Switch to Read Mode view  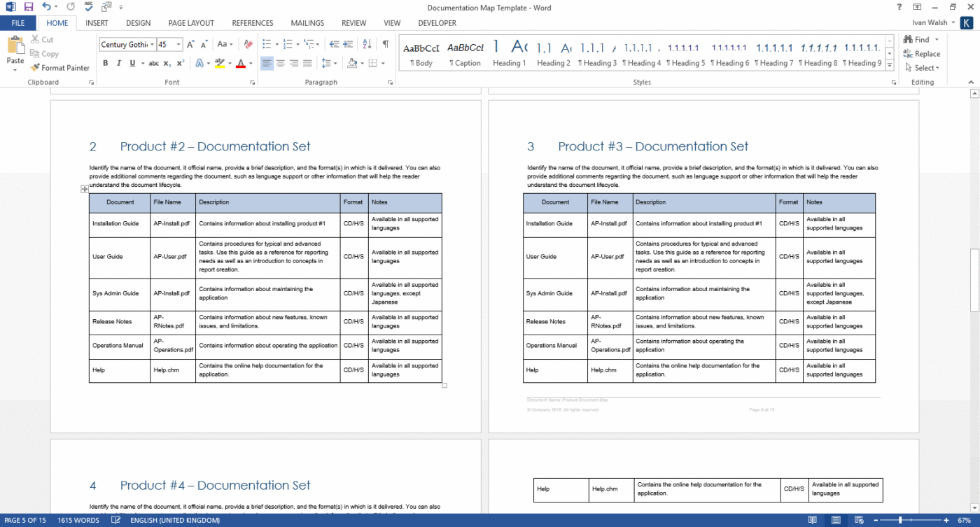812,520
